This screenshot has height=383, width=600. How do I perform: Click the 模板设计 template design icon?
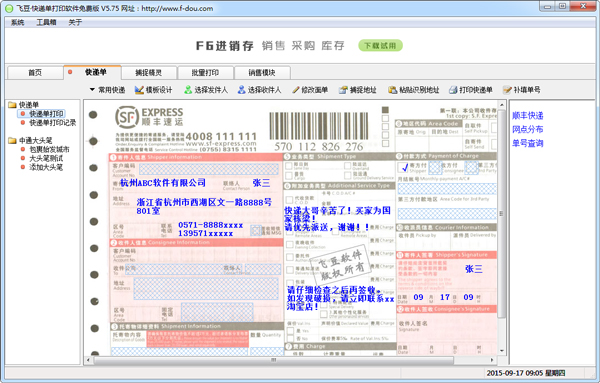point(139,90)
